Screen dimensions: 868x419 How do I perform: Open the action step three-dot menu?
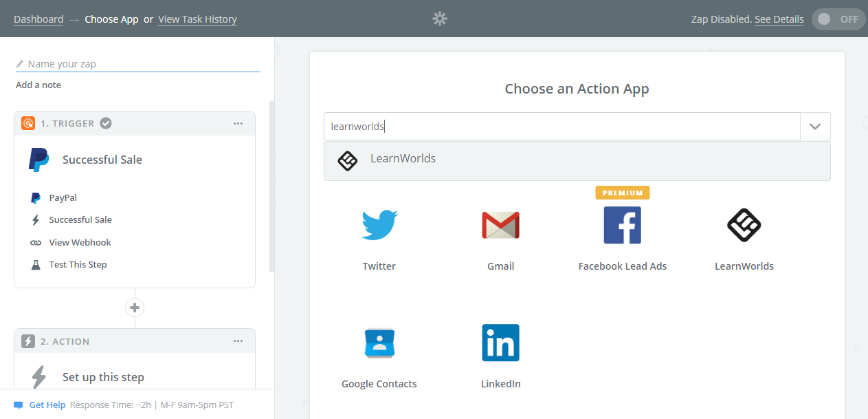(x=238, y=341)
